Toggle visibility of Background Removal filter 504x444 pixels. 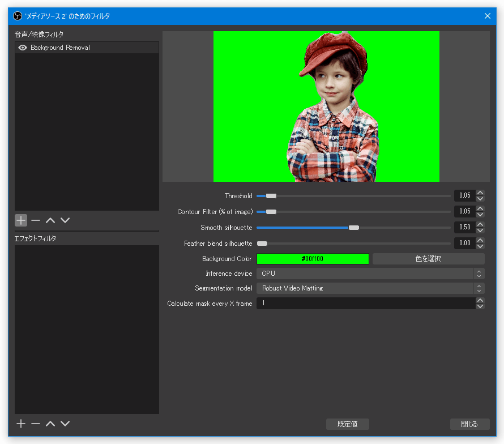tap(23, 48)
